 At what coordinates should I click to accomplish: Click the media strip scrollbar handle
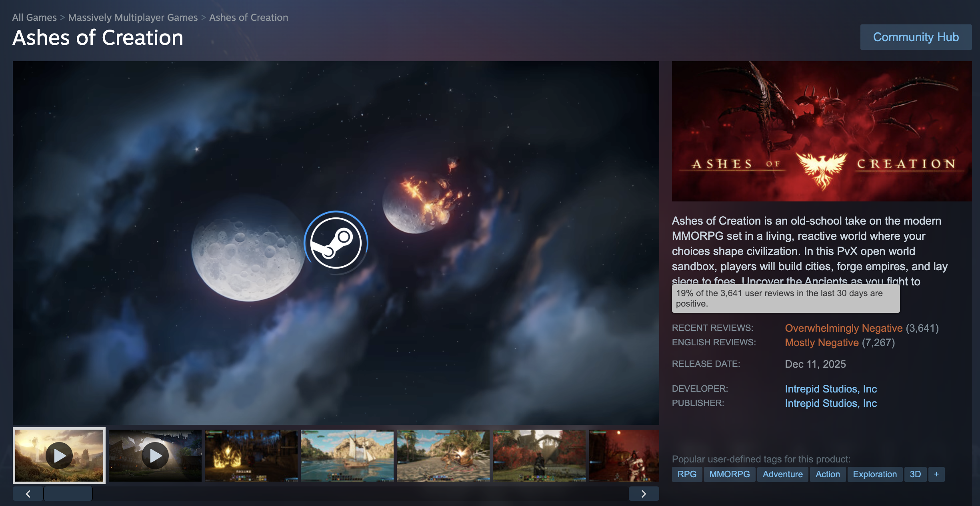tap(68, 494)
